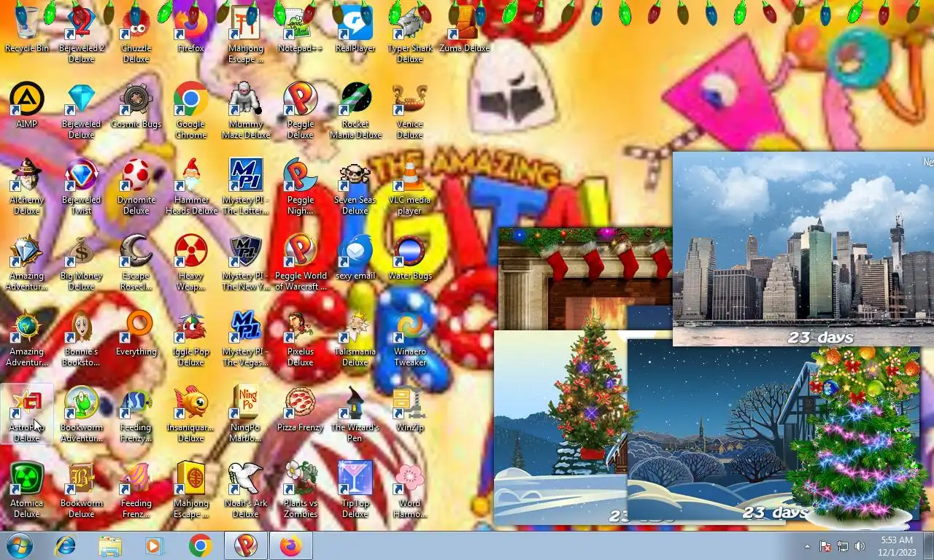The width and height of the screenshot is (934, 560).
Task: Click the Everything search shortcut
Action: pyautogui.click(x=136, y=332)
